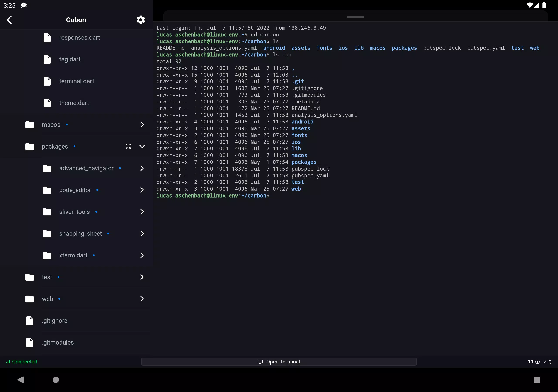Expand the macos folder chevron
This screenshot has width=558, height=392.
(142, 125)
